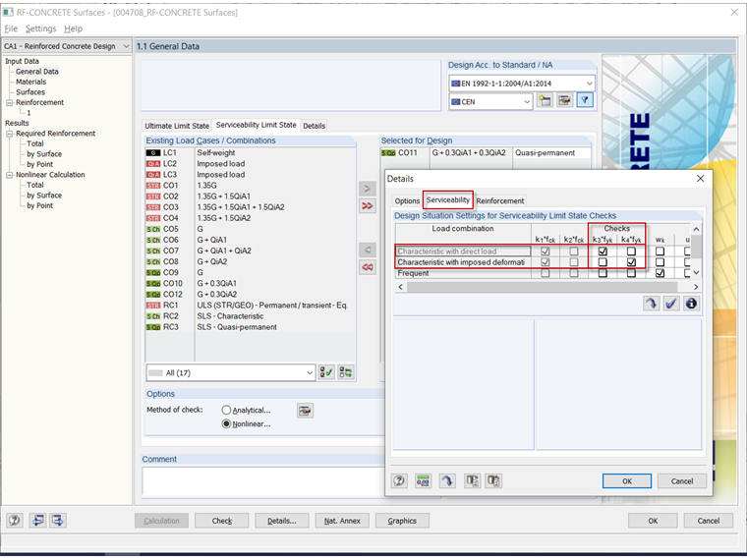Go to next module window icon

click(x=58, y=521)
